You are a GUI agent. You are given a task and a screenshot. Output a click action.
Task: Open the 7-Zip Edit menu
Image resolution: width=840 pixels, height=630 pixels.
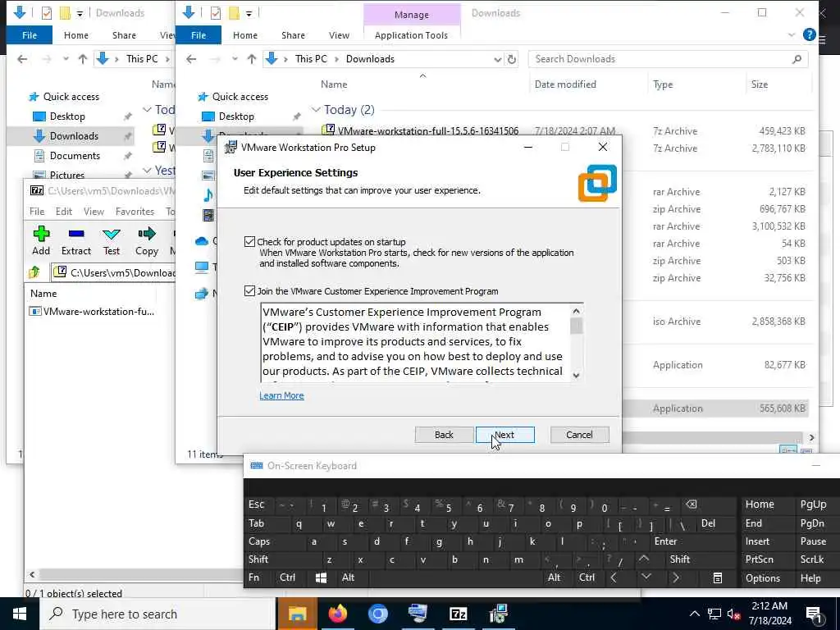click(64, 211)
